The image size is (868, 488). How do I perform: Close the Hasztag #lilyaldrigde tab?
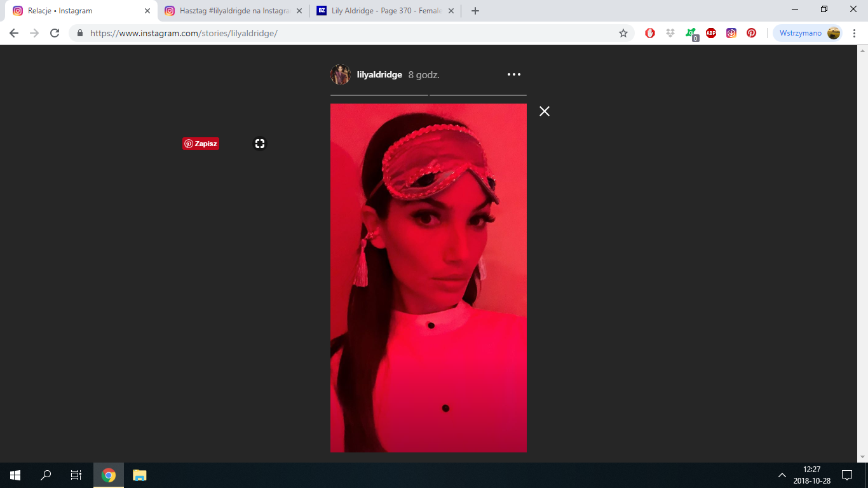(x=299, y=11)
